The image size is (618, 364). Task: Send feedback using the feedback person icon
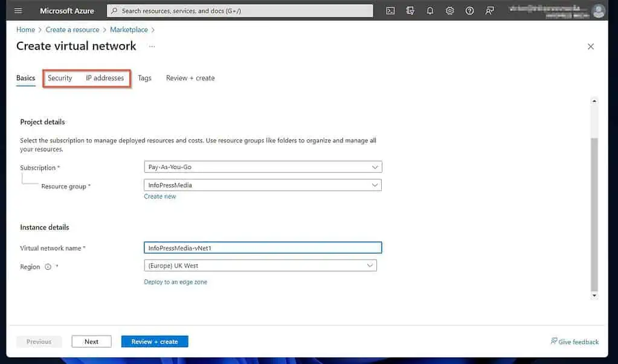(489, 10)
